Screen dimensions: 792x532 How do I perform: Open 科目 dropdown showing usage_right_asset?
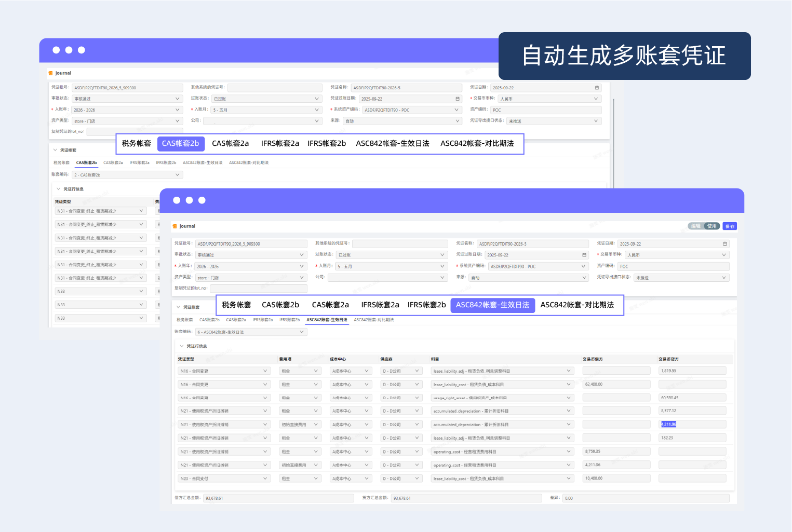point(502,398)
